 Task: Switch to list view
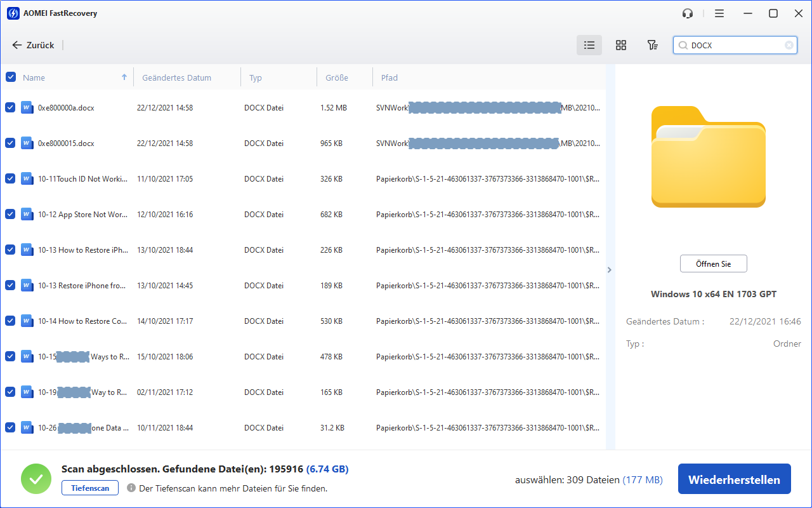click(589, 45)
